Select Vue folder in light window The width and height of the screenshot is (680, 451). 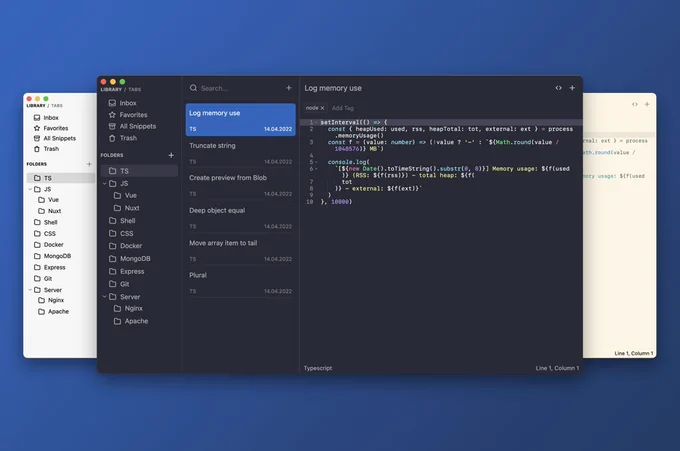(x=48, y=199)
